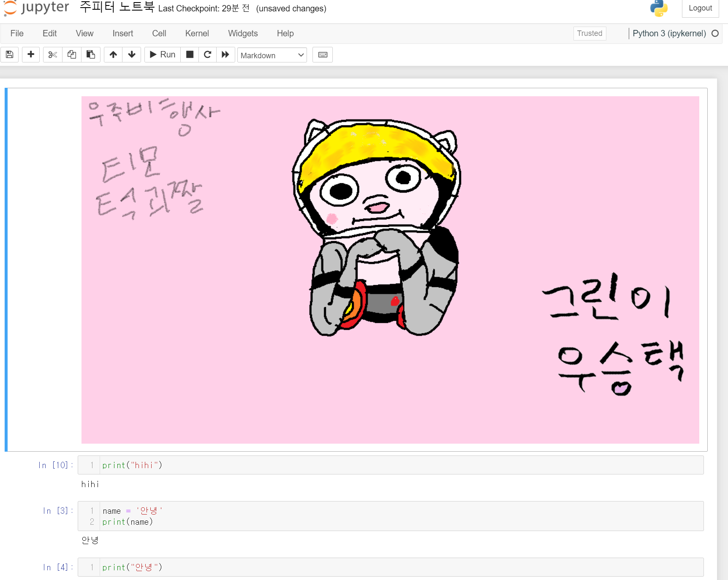Click the 안녕 output text

coord(90,540)
